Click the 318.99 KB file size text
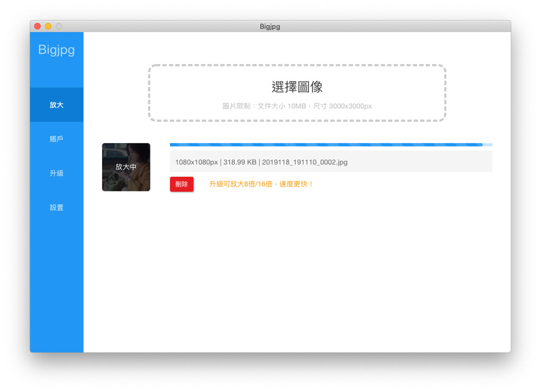Image resolution: width=541 pixels, height=392 pixels. pos(240,162)
